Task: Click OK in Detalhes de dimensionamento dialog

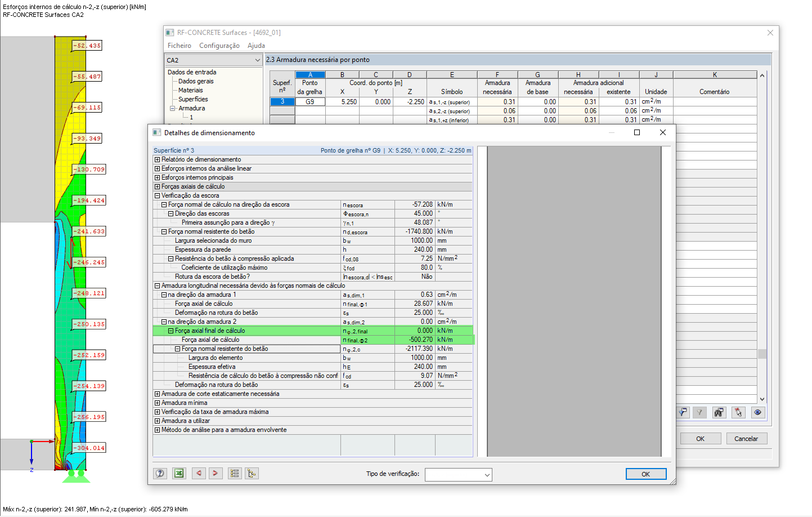Action: click(646, 474)
